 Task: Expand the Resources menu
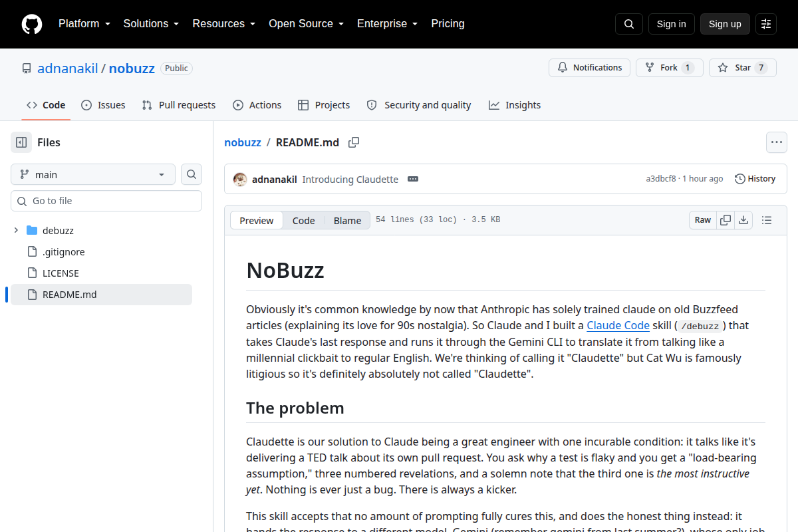pos(224,24)
